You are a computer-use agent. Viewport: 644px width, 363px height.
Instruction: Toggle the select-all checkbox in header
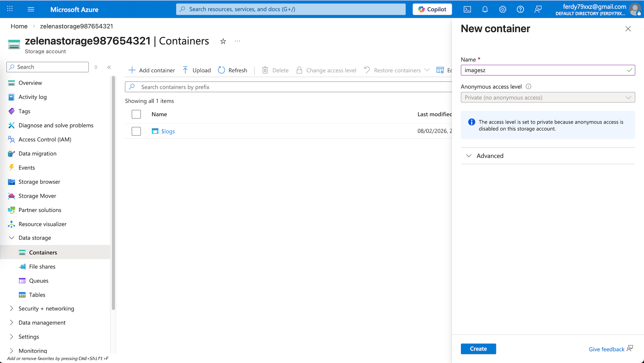(x=136, y=114)
